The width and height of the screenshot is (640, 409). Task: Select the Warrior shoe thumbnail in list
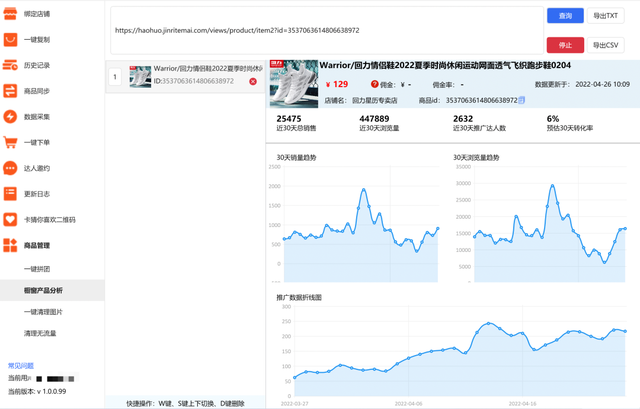point(140,76)
